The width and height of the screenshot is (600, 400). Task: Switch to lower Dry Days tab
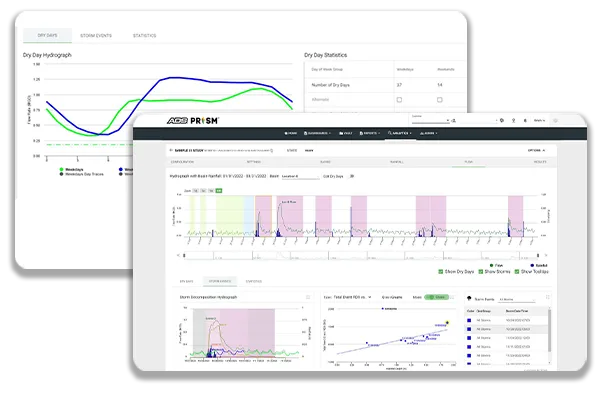[x=186, y=281]
